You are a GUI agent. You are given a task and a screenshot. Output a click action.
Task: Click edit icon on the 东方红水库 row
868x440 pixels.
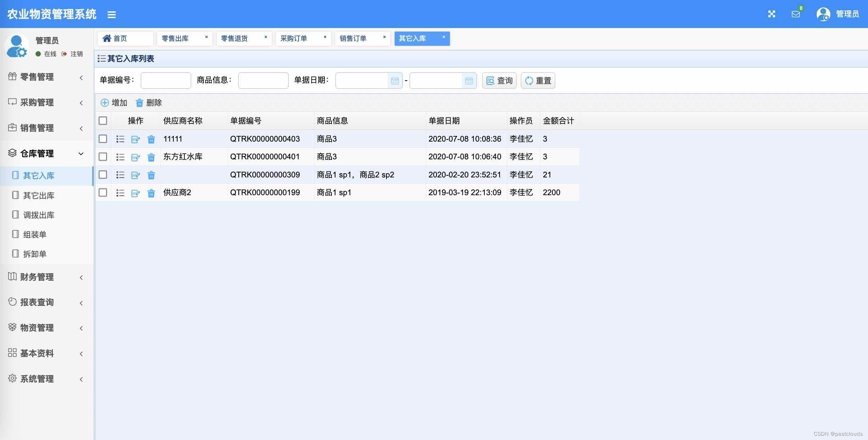click(136, 157)
